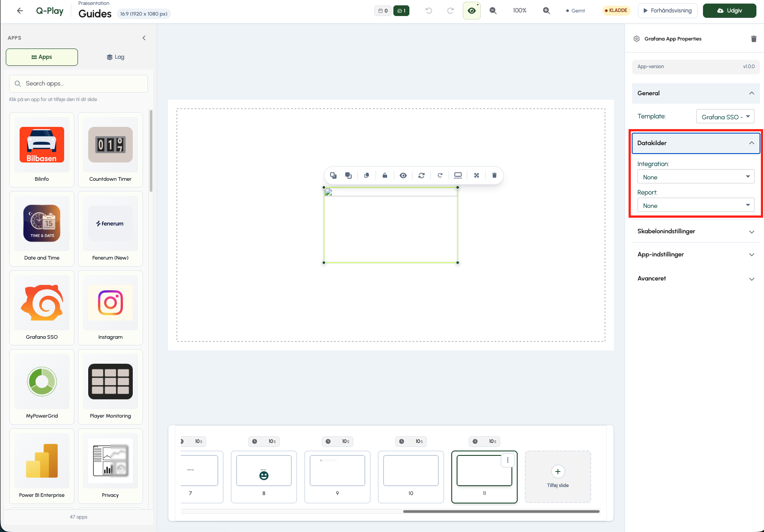This screenshot has width=764, height=532.
Task: Click the Search apps field
Action: point(78,84)
